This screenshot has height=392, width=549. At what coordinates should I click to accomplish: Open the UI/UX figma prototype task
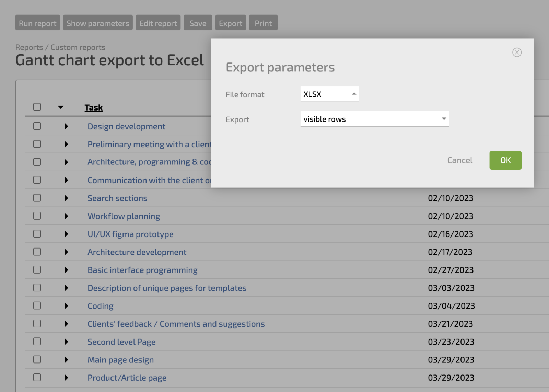pos(130,234)
